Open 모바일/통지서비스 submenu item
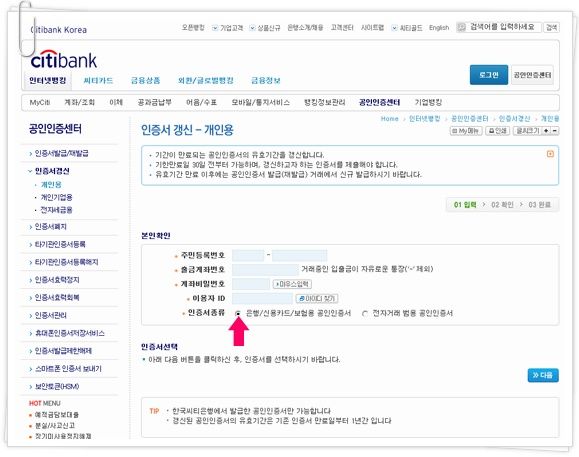The image size is (579, 457). [x=260, y=102]
